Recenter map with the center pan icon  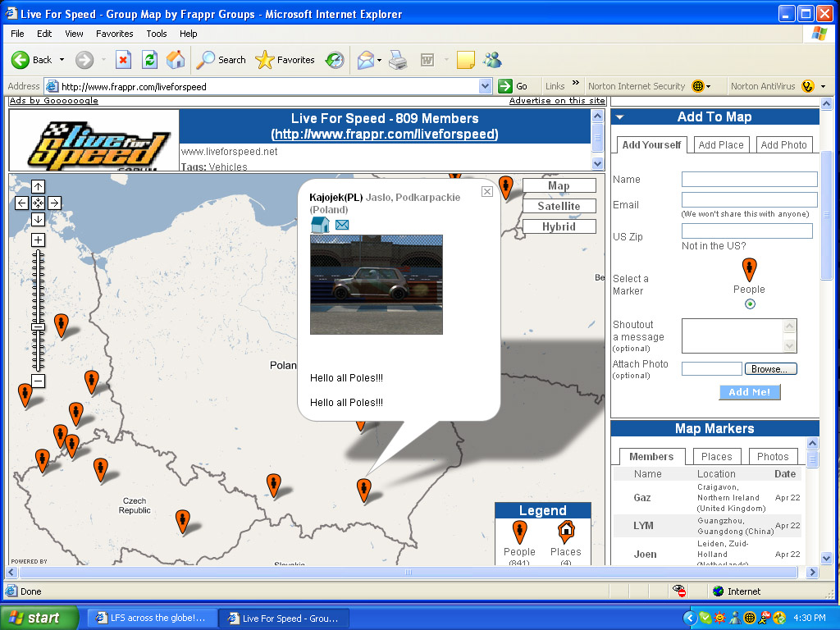click(38, 203)
